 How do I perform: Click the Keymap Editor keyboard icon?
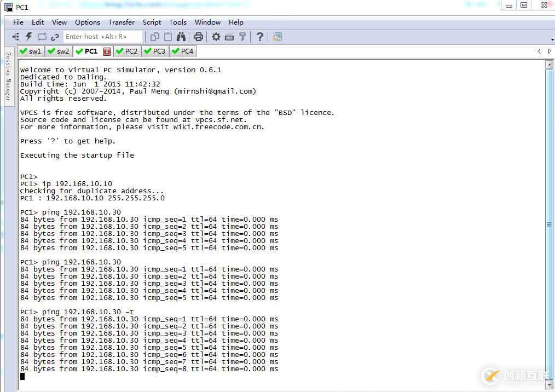pos(229,37)
